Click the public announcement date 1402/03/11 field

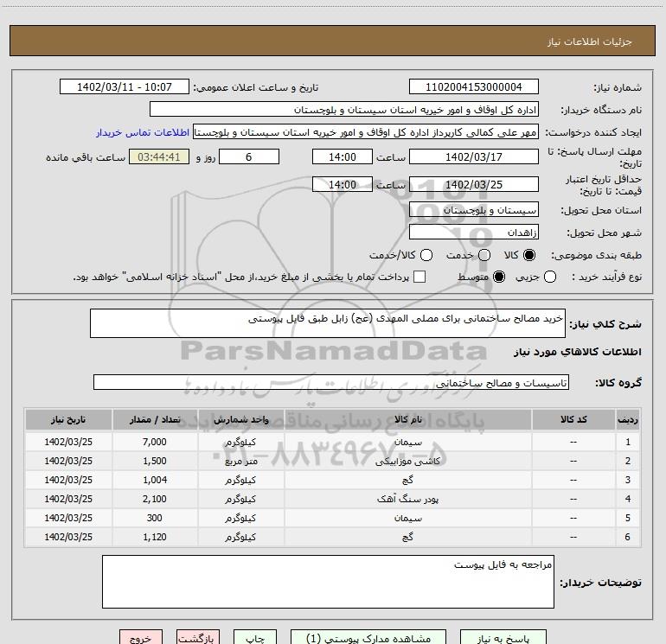pyautogui.click(x=125, y=86)
